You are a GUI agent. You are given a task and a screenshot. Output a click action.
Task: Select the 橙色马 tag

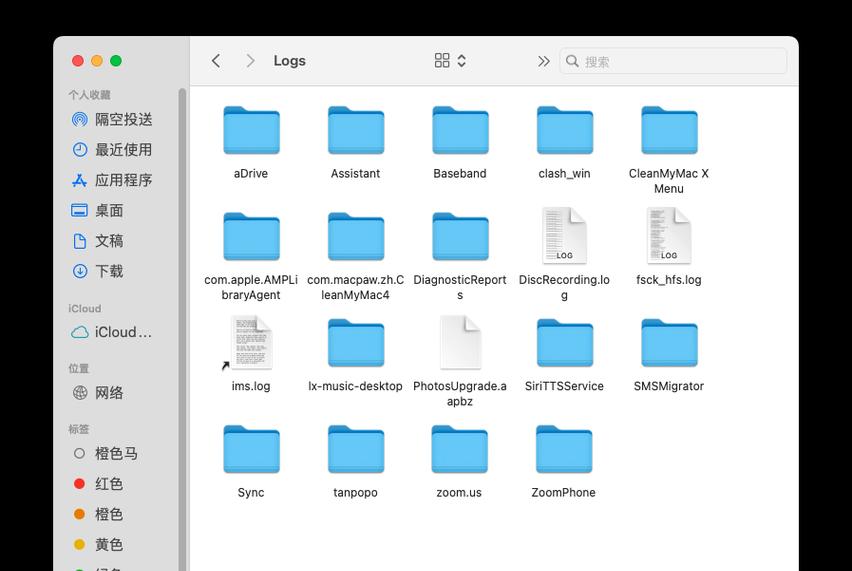(105, 453)
